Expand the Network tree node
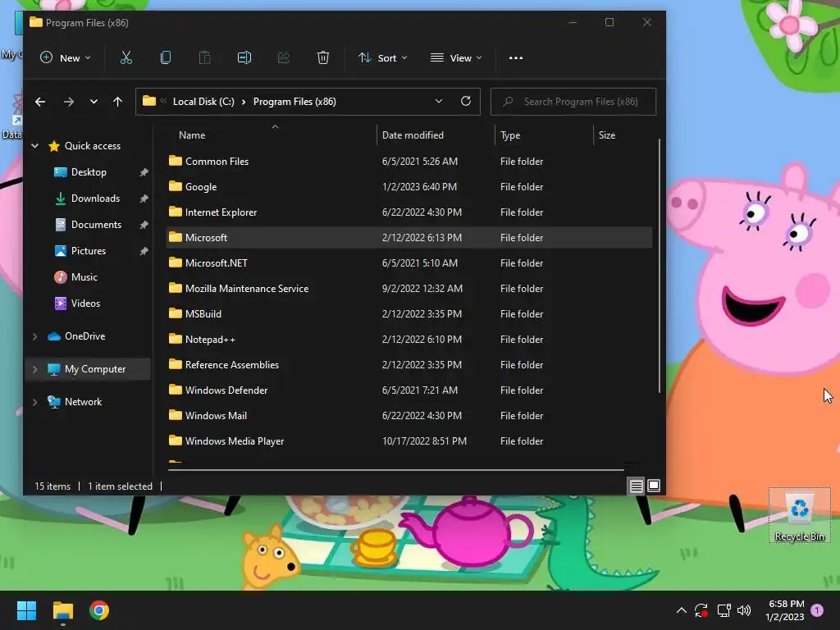This screenshot has width=840, height=630. 34,402
